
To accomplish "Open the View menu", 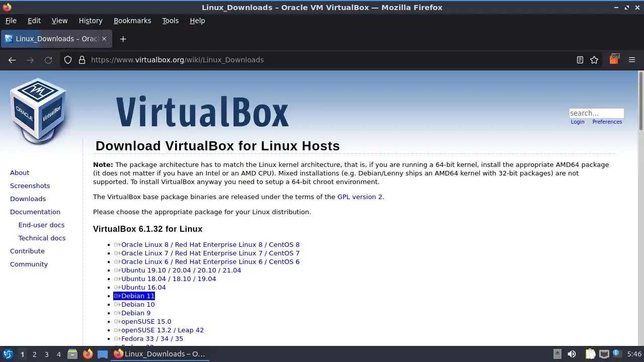I will pyautogui.click(x=59, y=21).
